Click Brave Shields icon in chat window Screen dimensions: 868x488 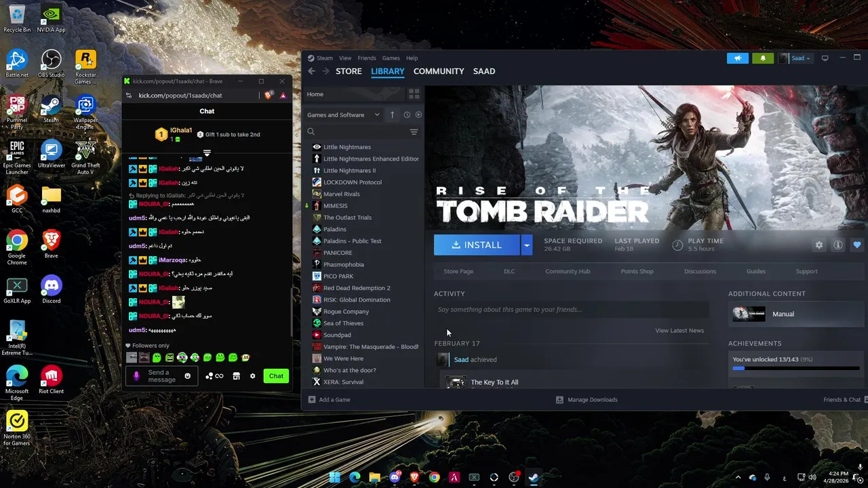[x=269, y=96]
